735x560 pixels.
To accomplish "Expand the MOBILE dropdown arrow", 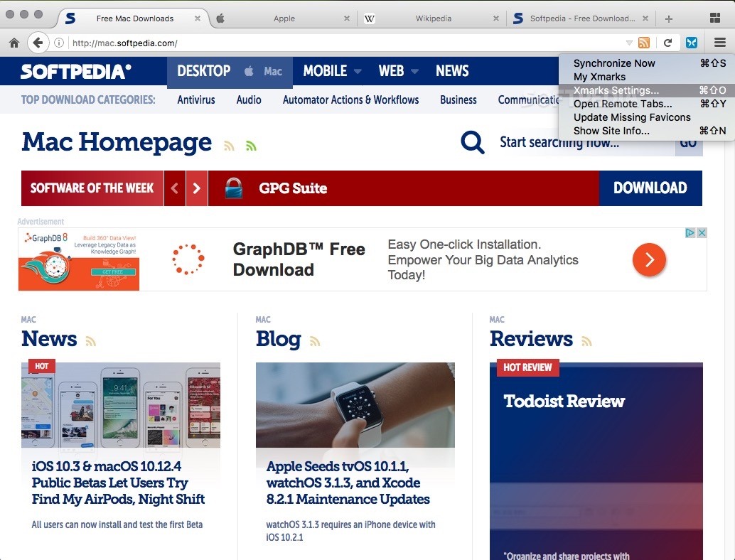I will pyautogui.click(x=358, y=71).
